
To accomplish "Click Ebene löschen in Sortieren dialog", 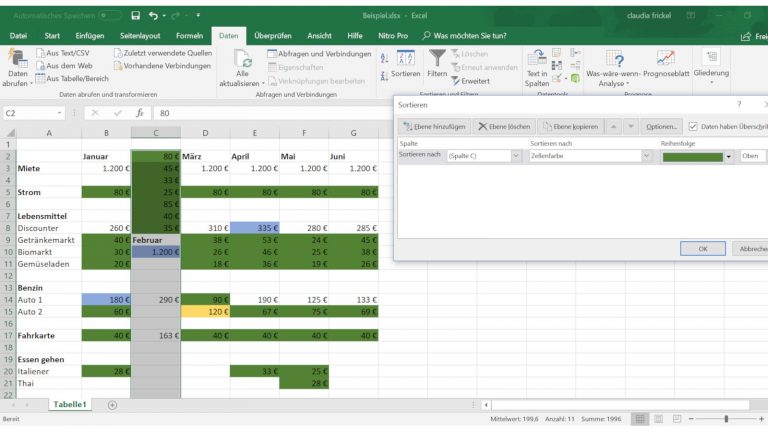I will click(x=504, y=126).
